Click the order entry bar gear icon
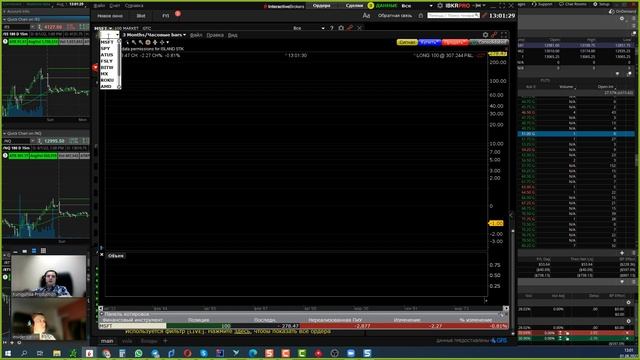 [341, 28]
